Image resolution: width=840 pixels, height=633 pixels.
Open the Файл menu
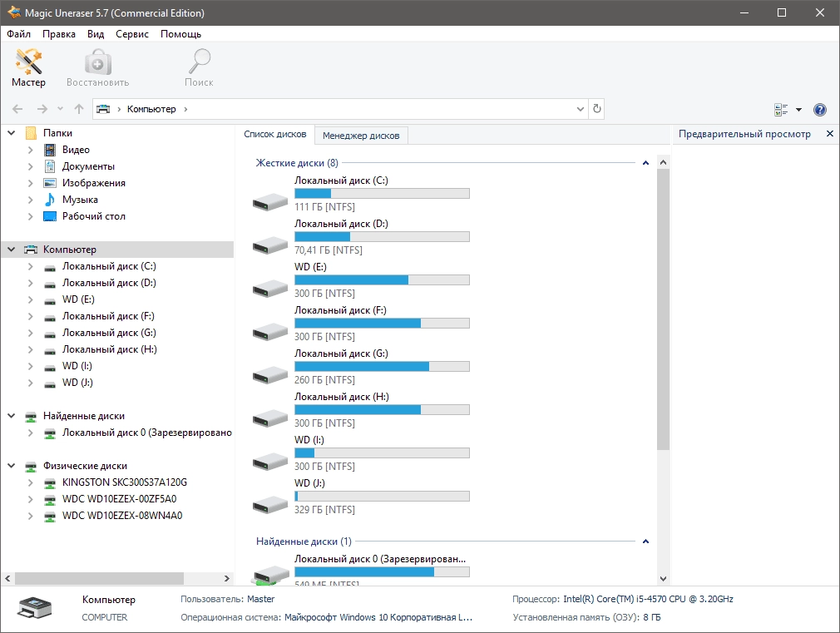[19, 34]
